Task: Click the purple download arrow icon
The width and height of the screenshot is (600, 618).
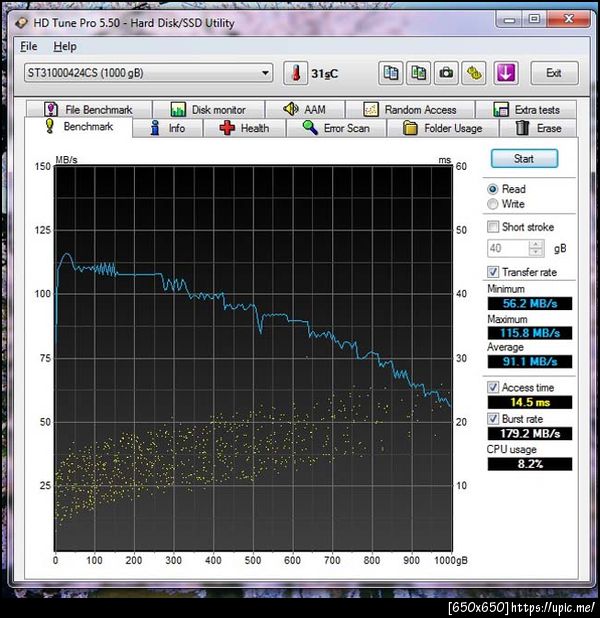Action: [x=506, y=73]
